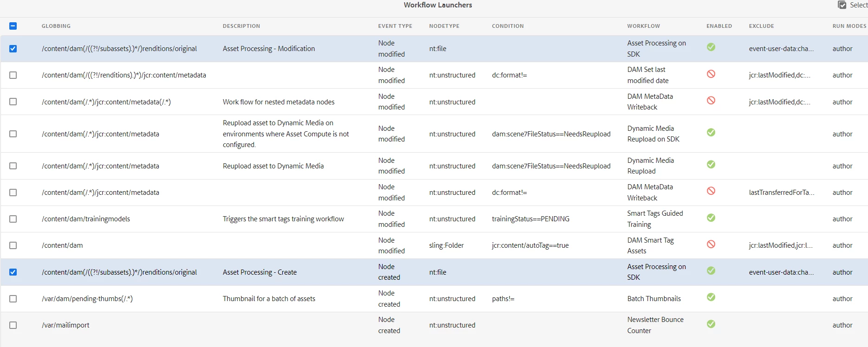This screenshot has width=868, height=347.
Task: Sort by the GLOBBING column header
Action: coord(56,26)
